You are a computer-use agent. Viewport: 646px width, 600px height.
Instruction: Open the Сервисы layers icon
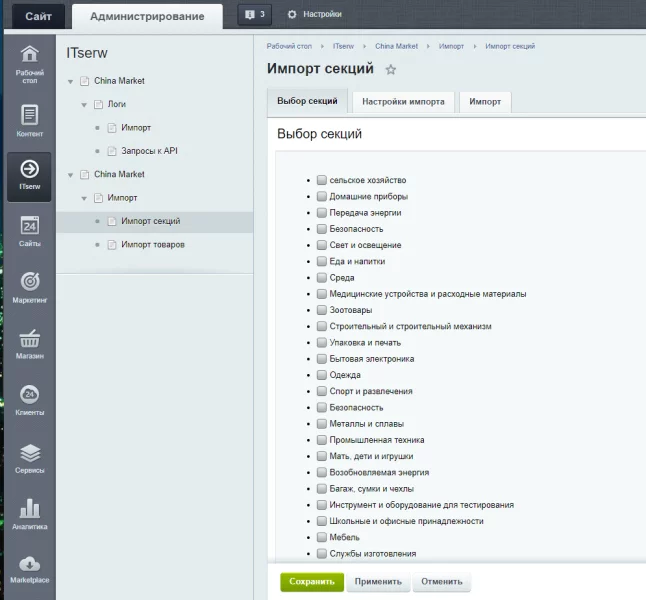tap(29, 454)
